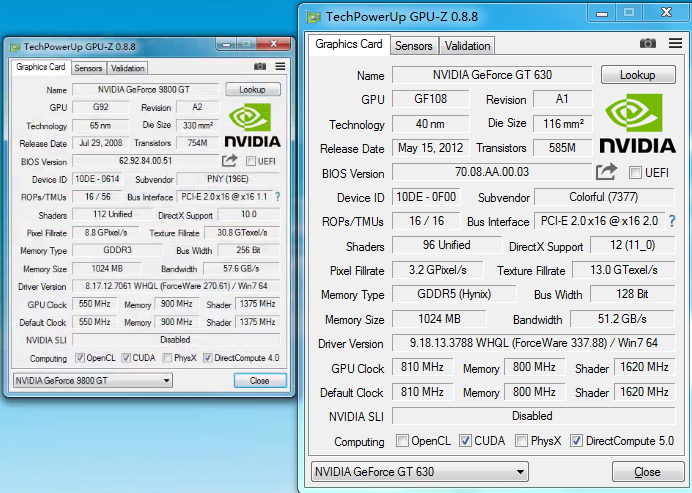692x493 pixels.
Task: Click Bus Interface question mark in 9800 GT window
Action: point(278,197)
